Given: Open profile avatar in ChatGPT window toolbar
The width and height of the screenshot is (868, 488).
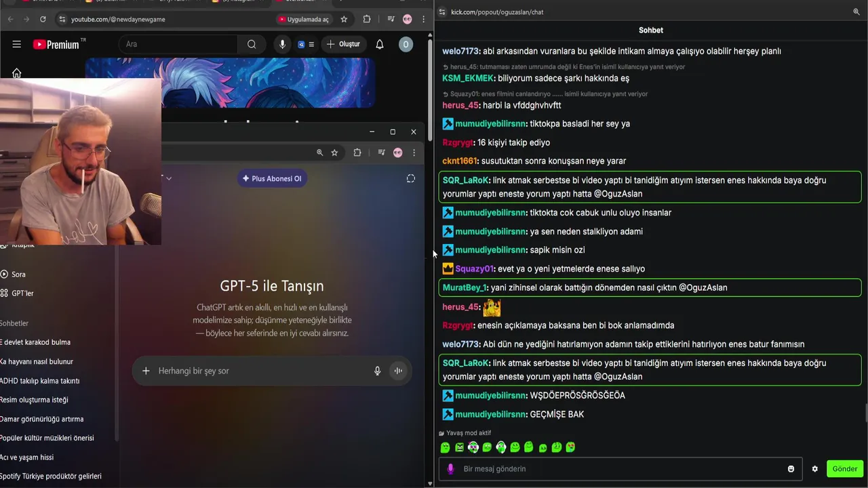Looking at the screenshot, I should (x=398, y=152).
